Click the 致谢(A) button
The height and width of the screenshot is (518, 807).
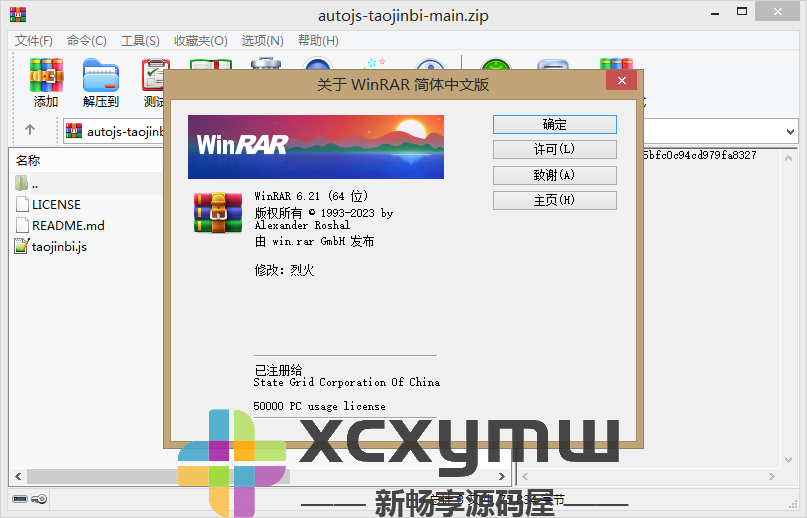[554, 175]
